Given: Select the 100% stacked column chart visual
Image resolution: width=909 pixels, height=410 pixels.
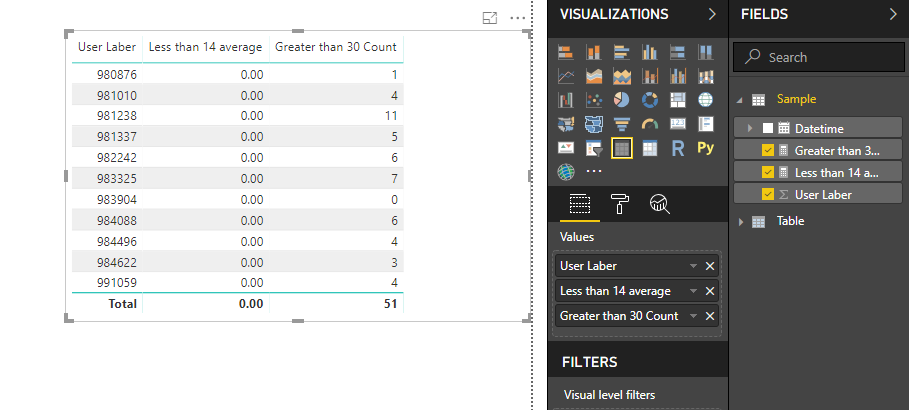Looking at the screenshot, I should 706,52.
